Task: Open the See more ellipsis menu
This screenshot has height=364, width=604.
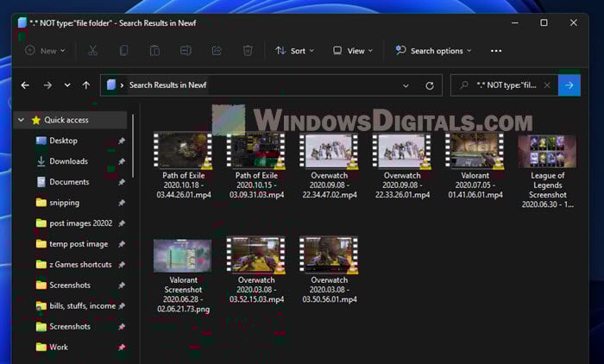Action: (x=496, y=51)
